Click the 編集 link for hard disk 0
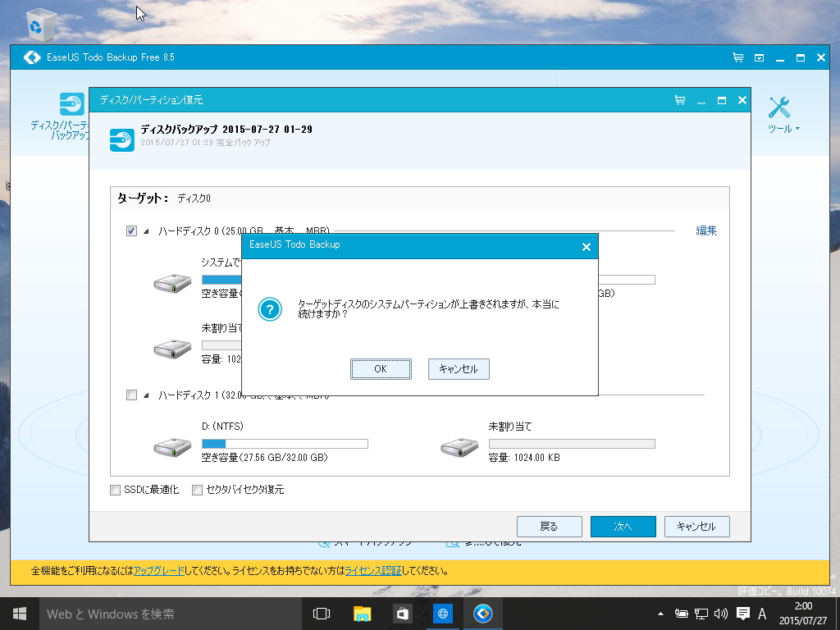 pyautogui.click(x=706, y=231)
